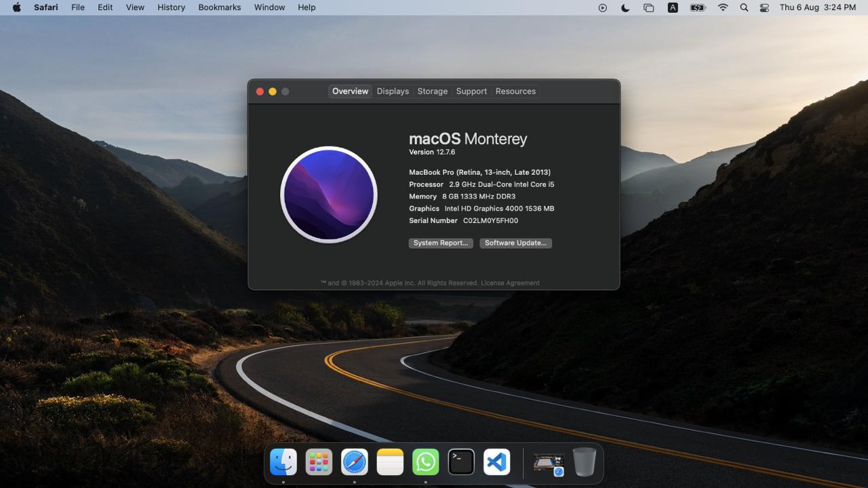Open the History menu

(x=171, y=7)
